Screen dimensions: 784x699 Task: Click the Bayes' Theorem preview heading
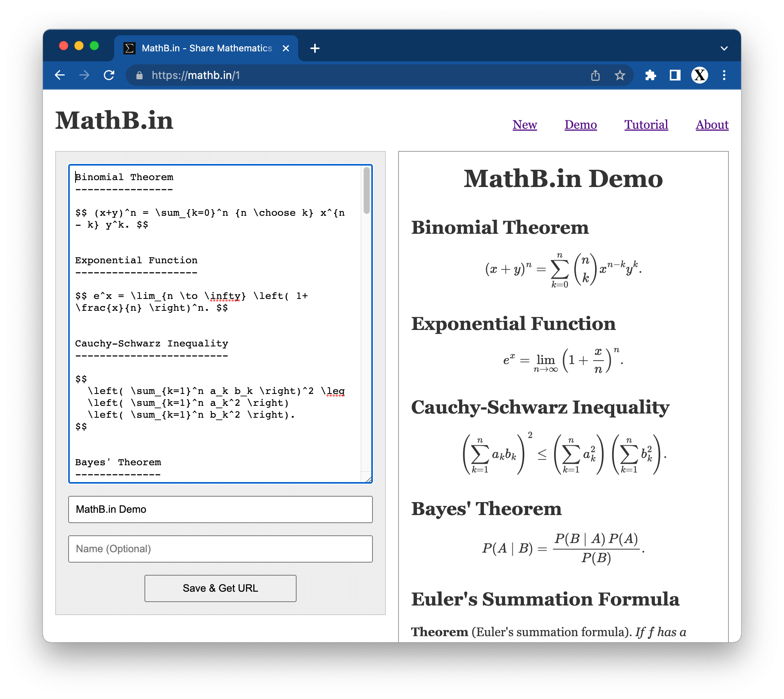(x=486, y=509)
